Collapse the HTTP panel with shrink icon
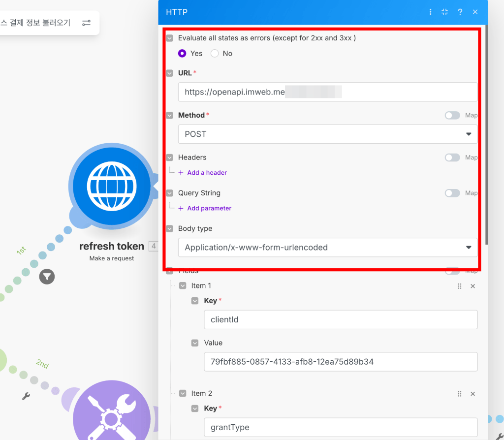504x440 pixels. [x=445, y=12]
